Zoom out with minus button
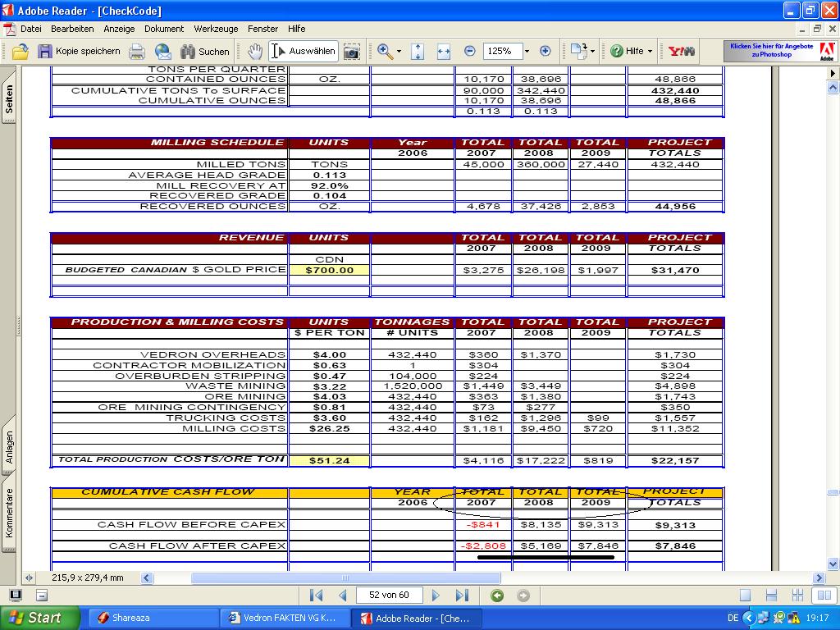Image resolution: width=840 pixels, height=630 pixels. coord(470,51)
